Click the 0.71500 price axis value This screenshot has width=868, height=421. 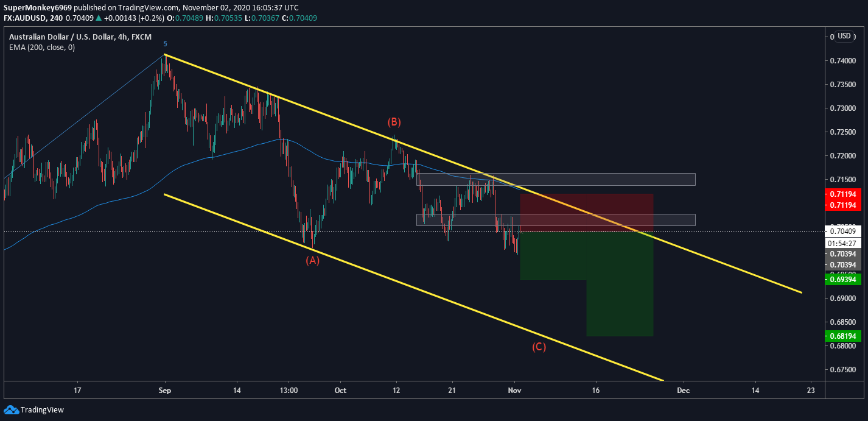pos(844,180)
